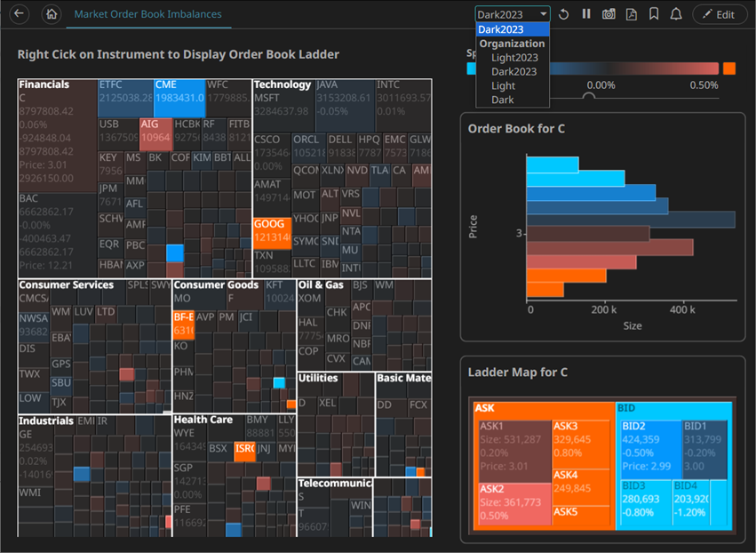Screen dimensions: 756x553
Task: Open notifications with the bell icon
Action: click(676, 14)
